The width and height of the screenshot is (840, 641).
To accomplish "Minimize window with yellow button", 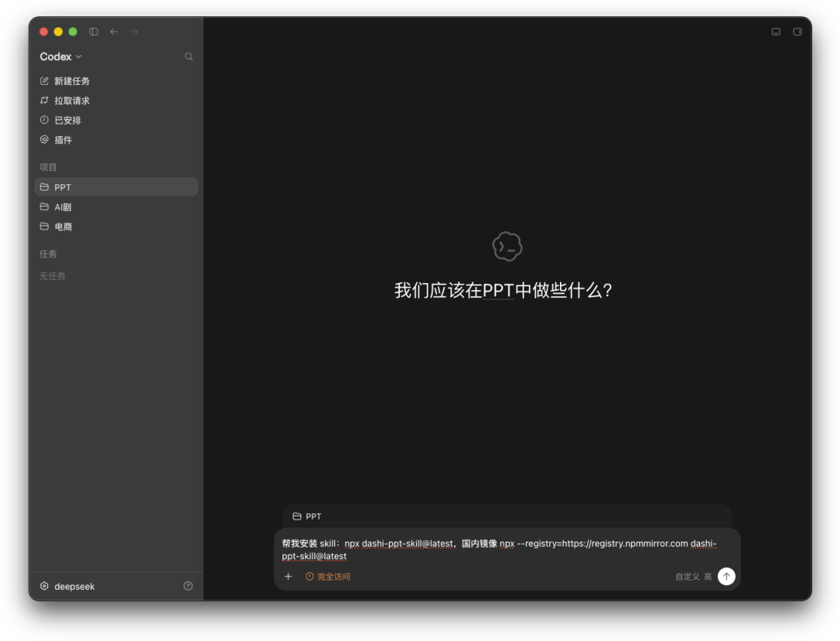I will coord(58,32).
